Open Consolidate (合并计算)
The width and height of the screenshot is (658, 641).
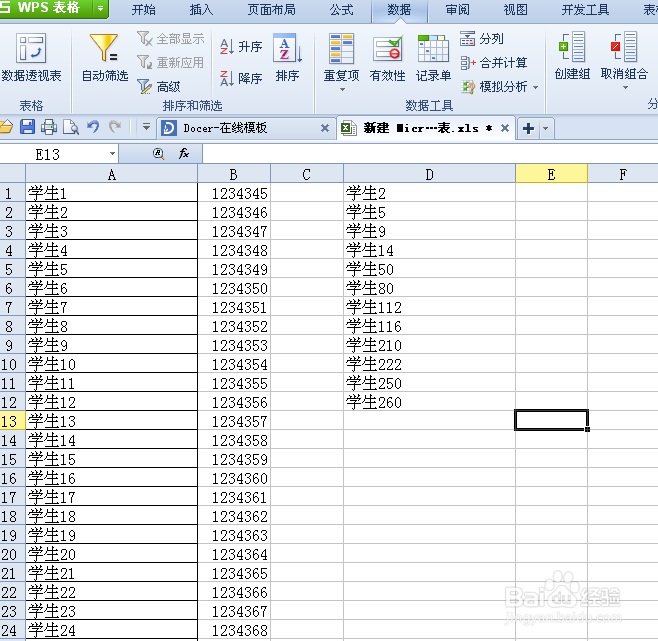click(x=494, y=63)
